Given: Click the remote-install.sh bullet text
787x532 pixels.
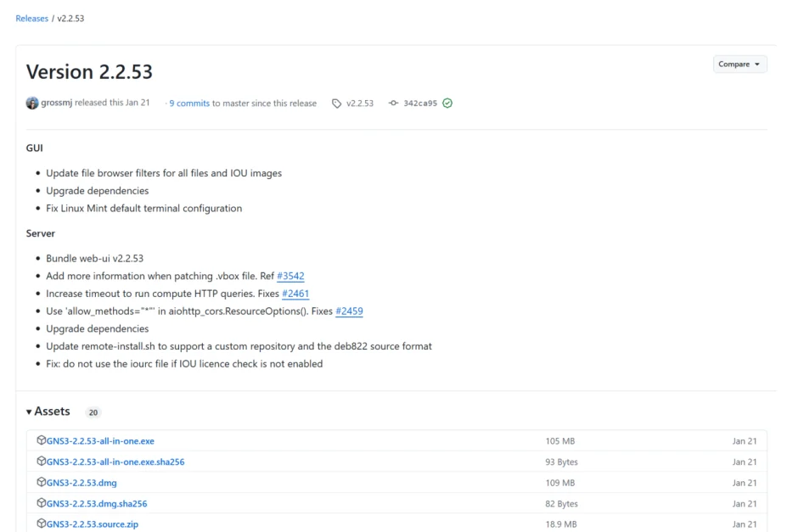Looking at the screenshot, I should click(x=239, y=346).
